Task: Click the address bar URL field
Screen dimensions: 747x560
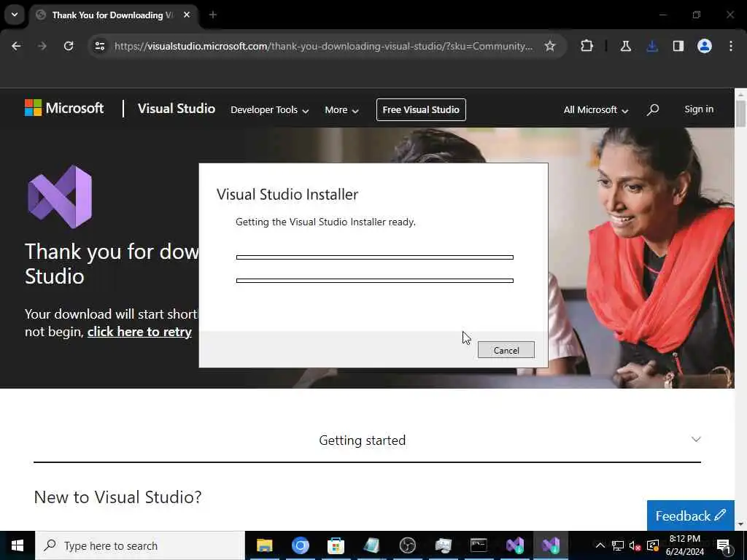Action: (323, 46)
